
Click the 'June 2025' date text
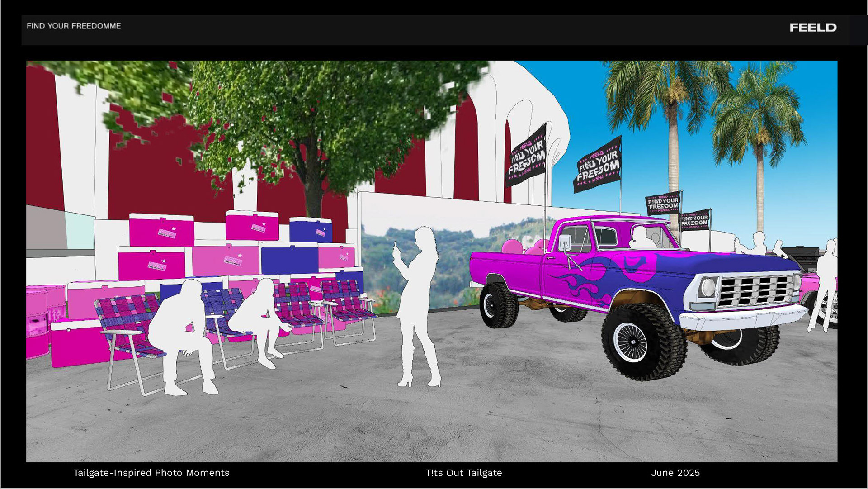pyautogui.click(x=675, y=473)
